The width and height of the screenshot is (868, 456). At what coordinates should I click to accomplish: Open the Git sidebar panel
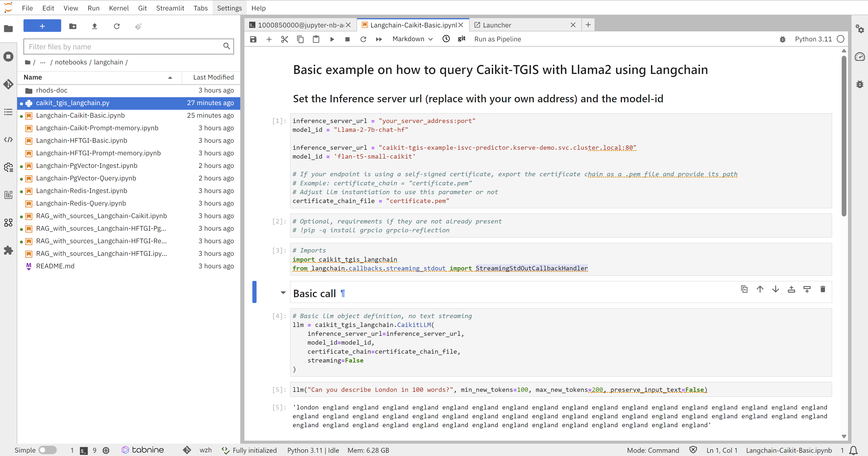click(x=8, y=84)
